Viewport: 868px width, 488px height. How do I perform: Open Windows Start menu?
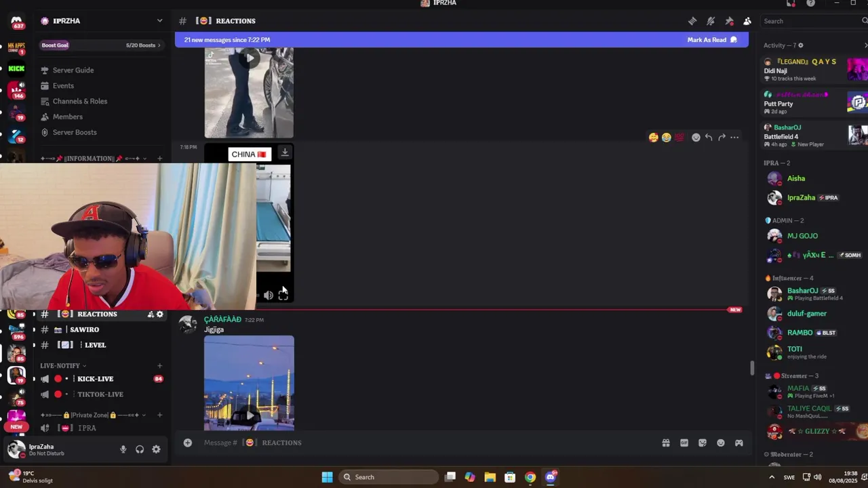tap(327, 477)
